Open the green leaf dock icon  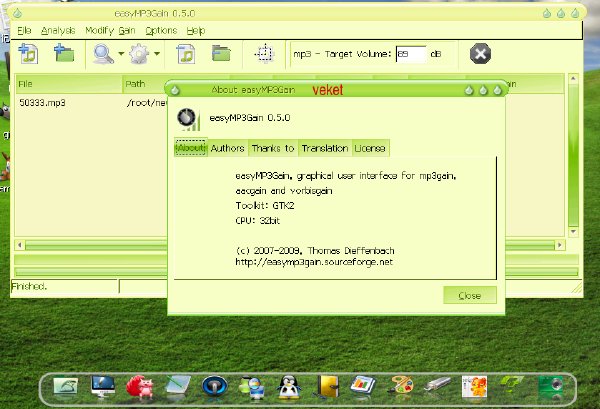pos(65,386)
